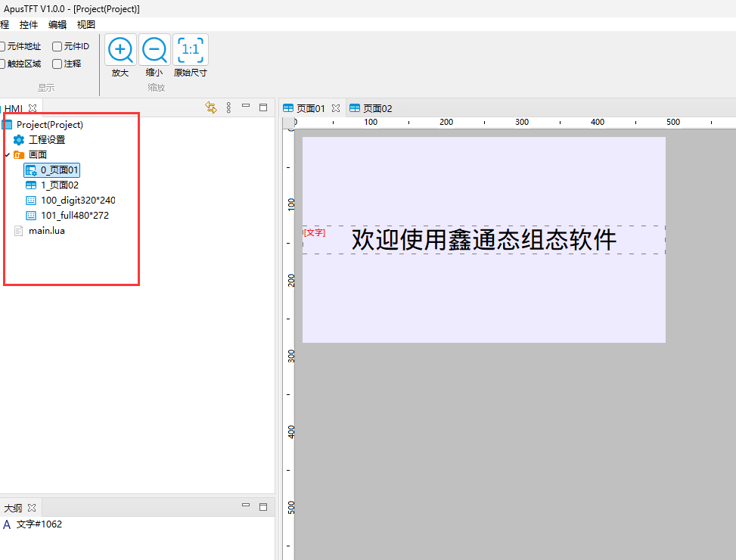The width and height of the screenshot is (736, 560).
Task: Click the 缩小 zoom out icon
Action: pos(154,51)
